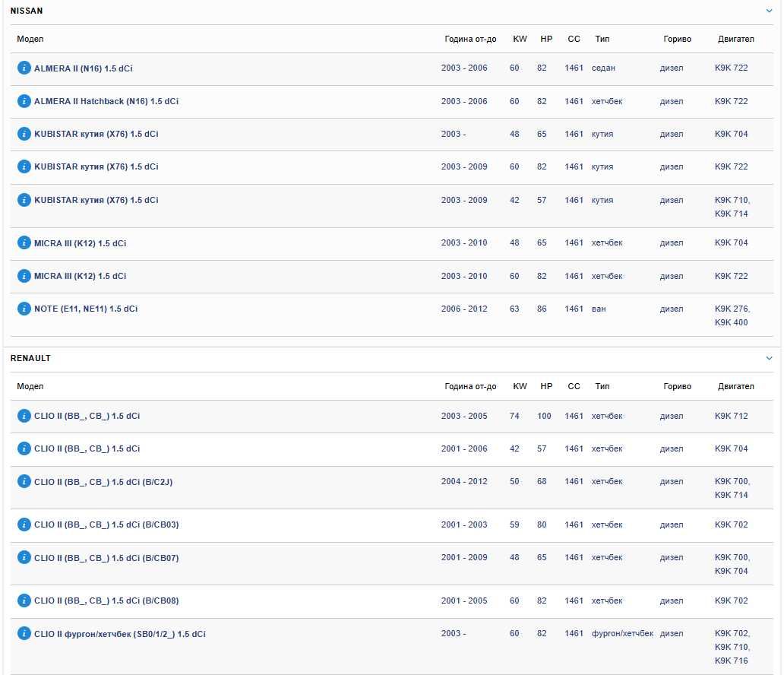Select year range '2001 - 2009'
The image size is (784, 675).
464,557
